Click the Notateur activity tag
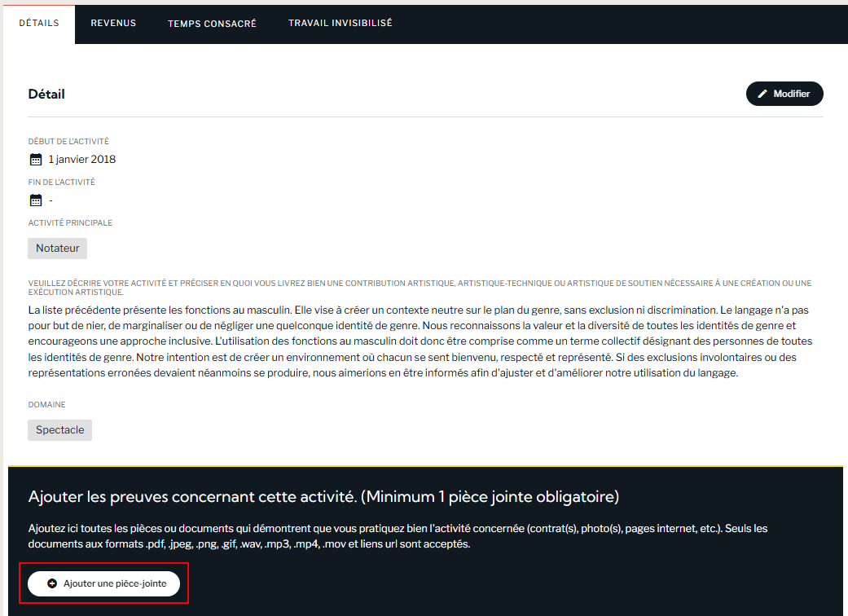Image resolution: width=848 pixels, height=616 pixels. click(57, 249)
